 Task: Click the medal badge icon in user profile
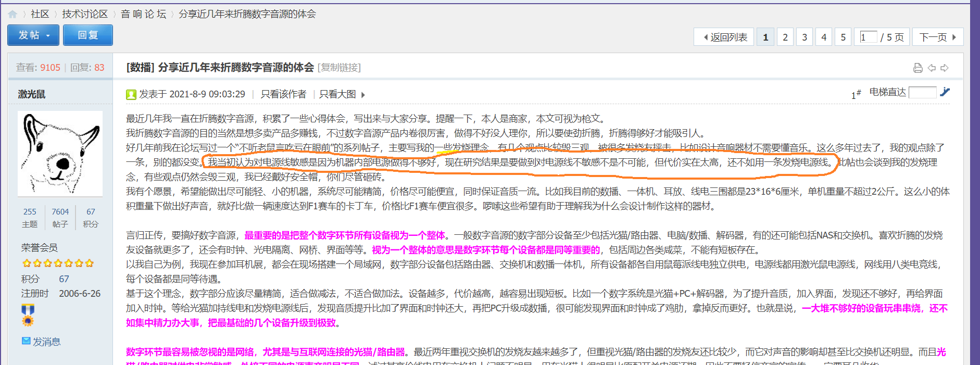click(x=28, y=315)
